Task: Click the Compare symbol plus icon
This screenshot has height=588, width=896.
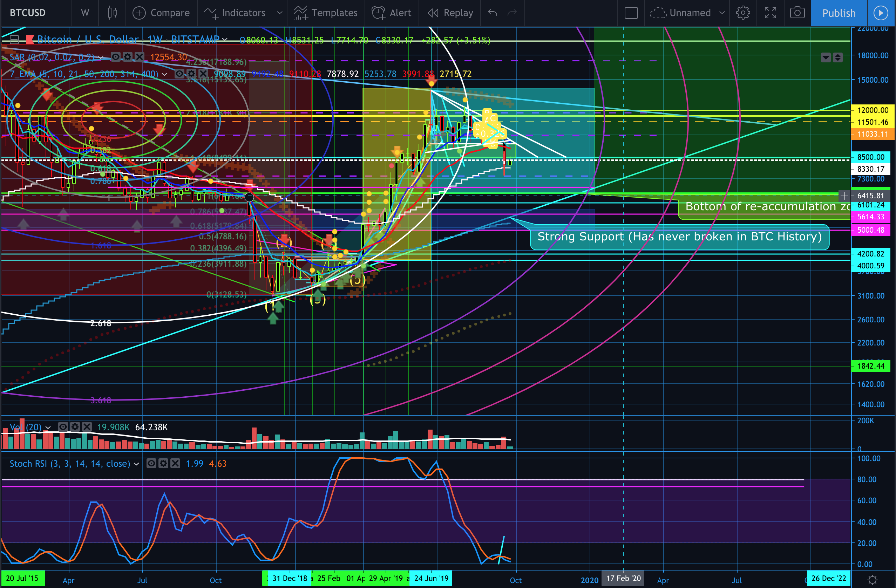Action: (x=139, y=13)
